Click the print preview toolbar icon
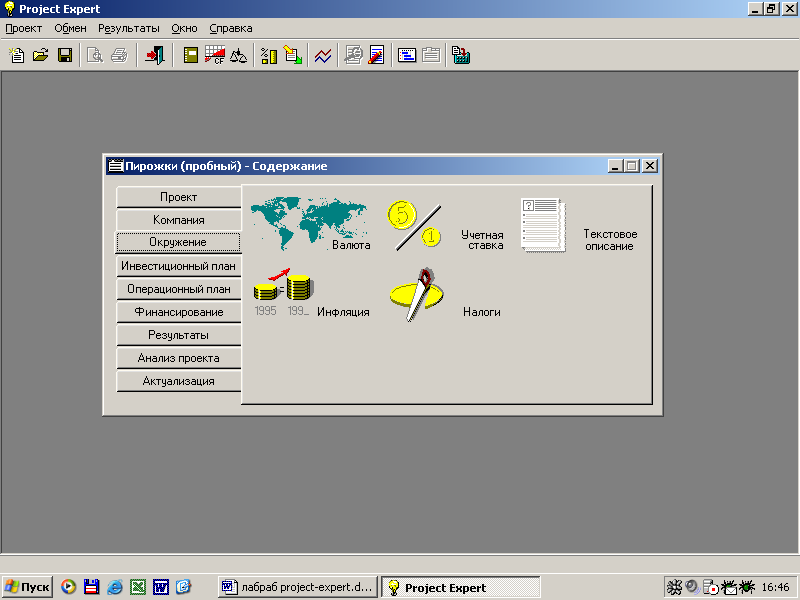The image size is (800, 600). 95,55
